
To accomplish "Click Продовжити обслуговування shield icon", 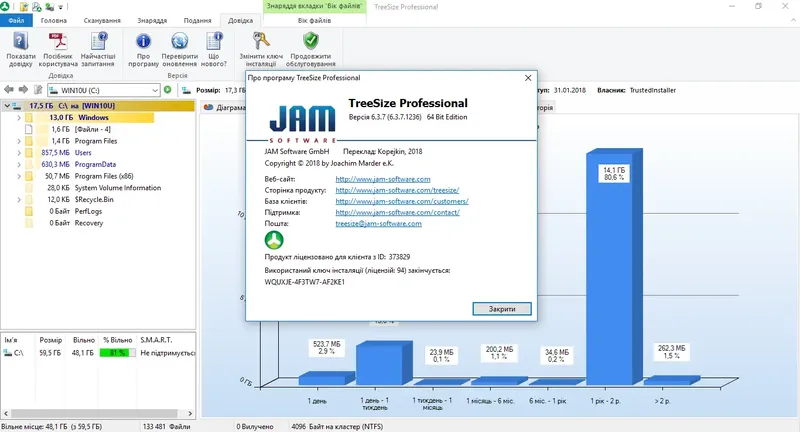I will point(311,41).
